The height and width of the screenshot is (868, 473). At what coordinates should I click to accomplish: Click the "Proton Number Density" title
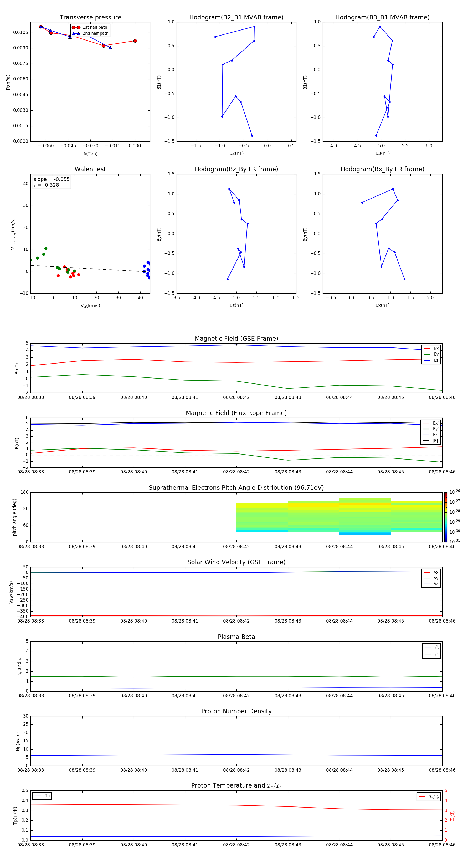[236, 711]
